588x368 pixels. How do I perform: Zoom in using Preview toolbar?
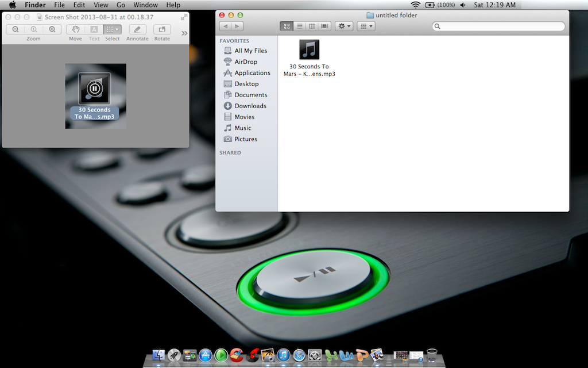coord(52,29)
